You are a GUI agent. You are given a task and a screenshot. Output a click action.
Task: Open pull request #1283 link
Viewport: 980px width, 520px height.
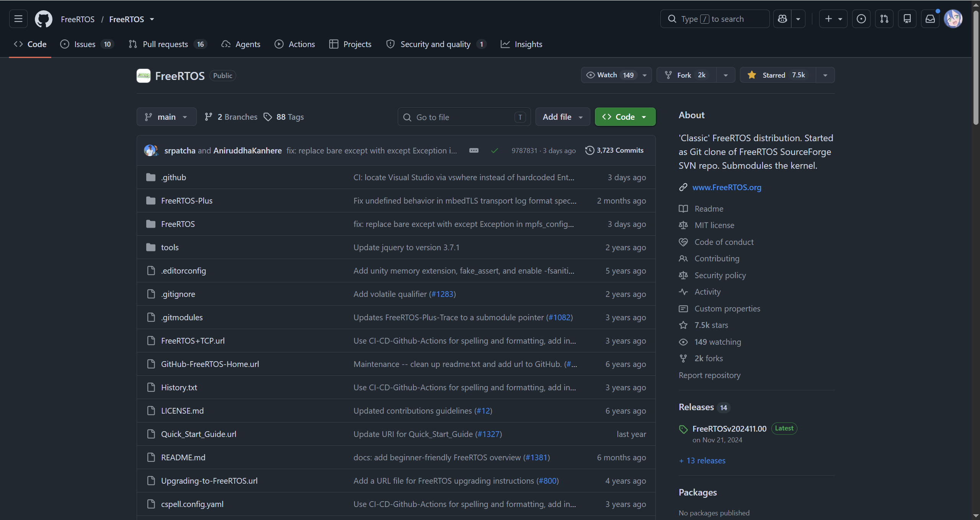click(x=442, y=294)
